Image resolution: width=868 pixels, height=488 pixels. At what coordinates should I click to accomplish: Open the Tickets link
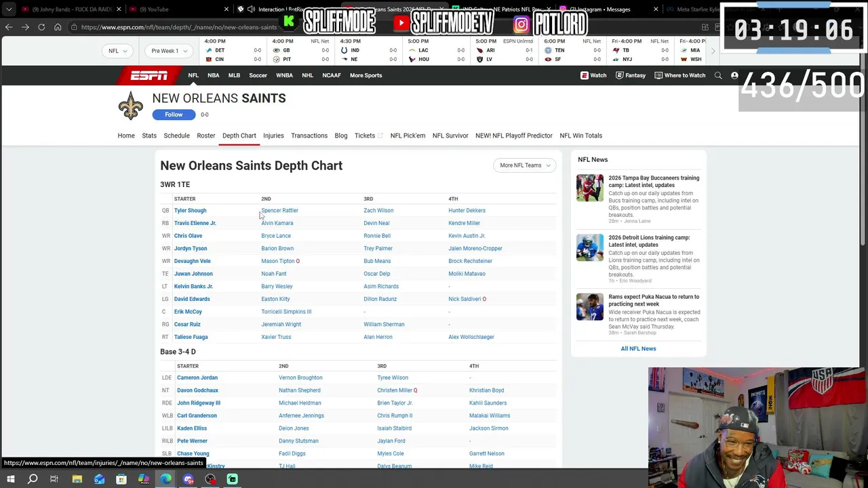(368, 136)
